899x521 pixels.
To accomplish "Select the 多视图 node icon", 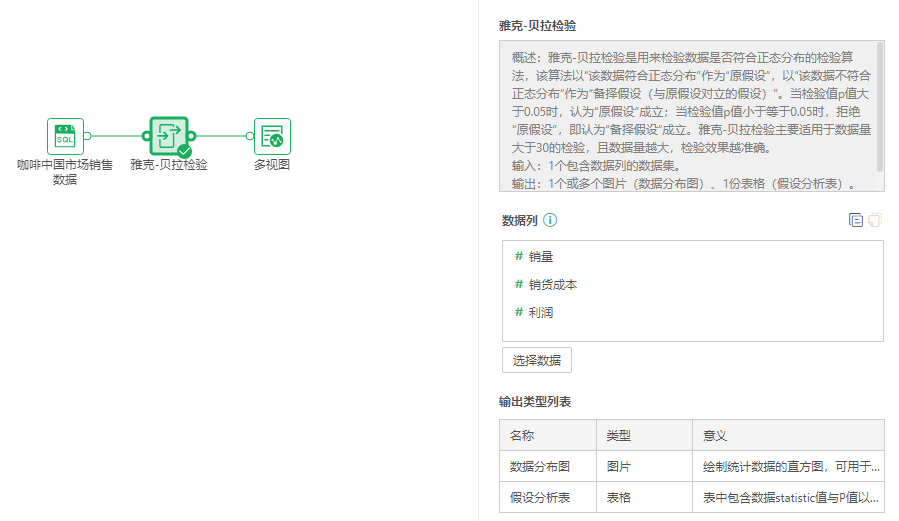I will pyautogui.click(x=272, y=136).
